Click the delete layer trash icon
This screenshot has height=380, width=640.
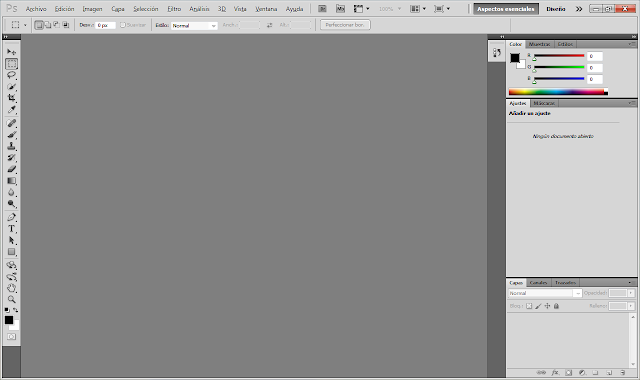coord(623,372)
